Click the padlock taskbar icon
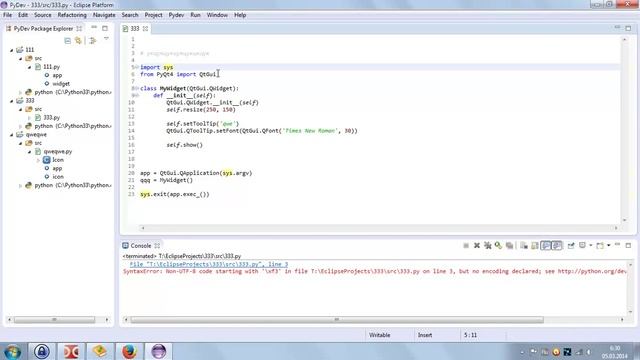Image resolution: width=640 pixels, height=360 pixels. tap(42, 351)
